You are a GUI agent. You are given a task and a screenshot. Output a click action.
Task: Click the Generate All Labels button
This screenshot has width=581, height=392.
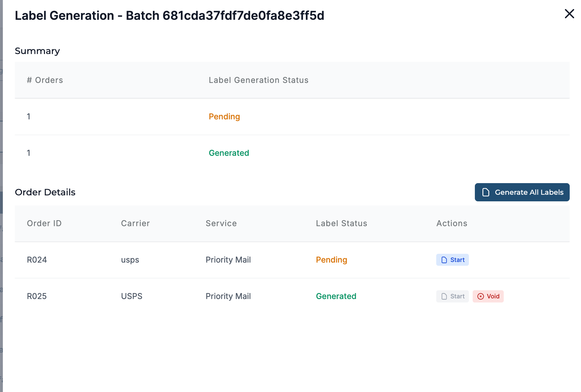click(522, 192)
